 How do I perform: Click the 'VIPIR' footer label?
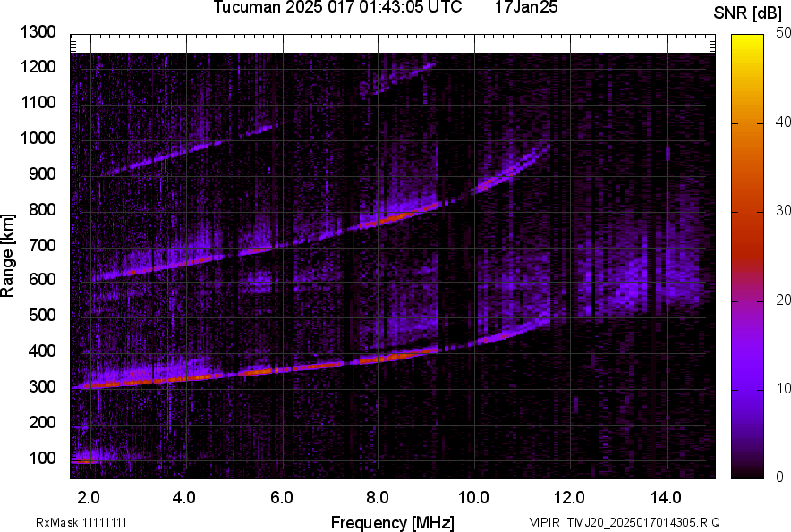(544, 522)
